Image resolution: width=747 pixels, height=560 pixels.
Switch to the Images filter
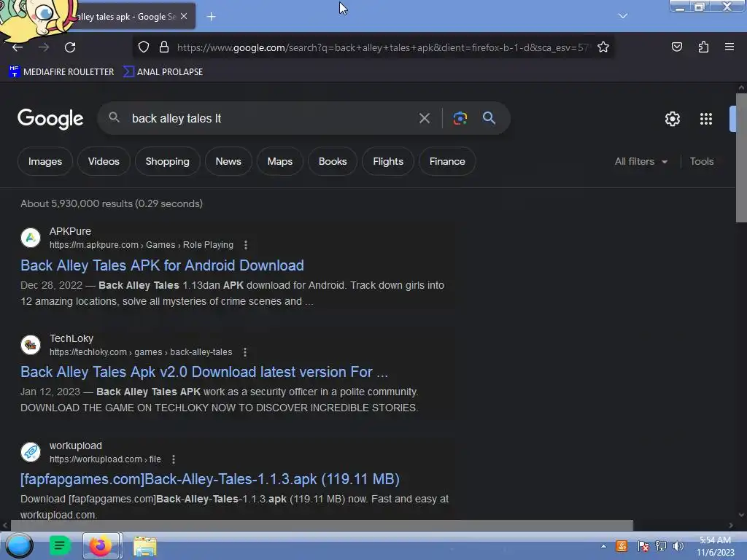click(x=45, y=161)
